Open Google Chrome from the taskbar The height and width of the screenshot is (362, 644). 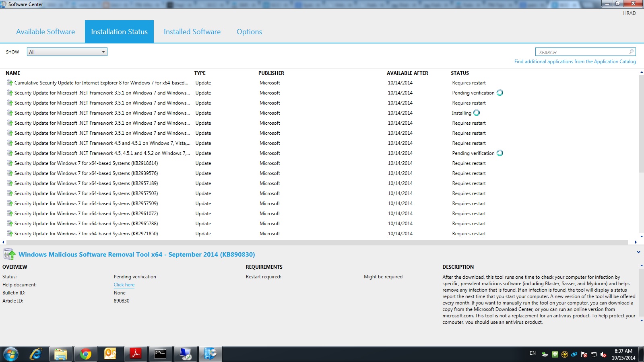pyautogui.click(x=85, y=354)
